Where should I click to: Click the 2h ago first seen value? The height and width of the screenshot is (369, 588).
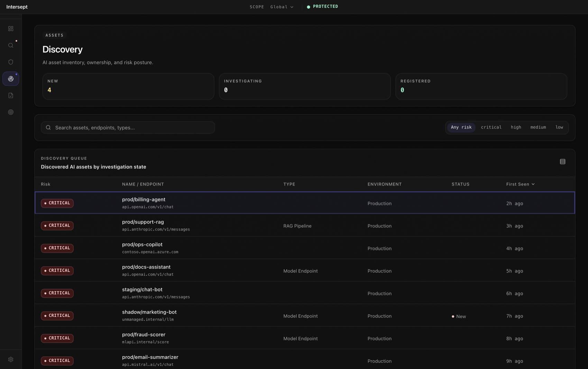[514, 204]
